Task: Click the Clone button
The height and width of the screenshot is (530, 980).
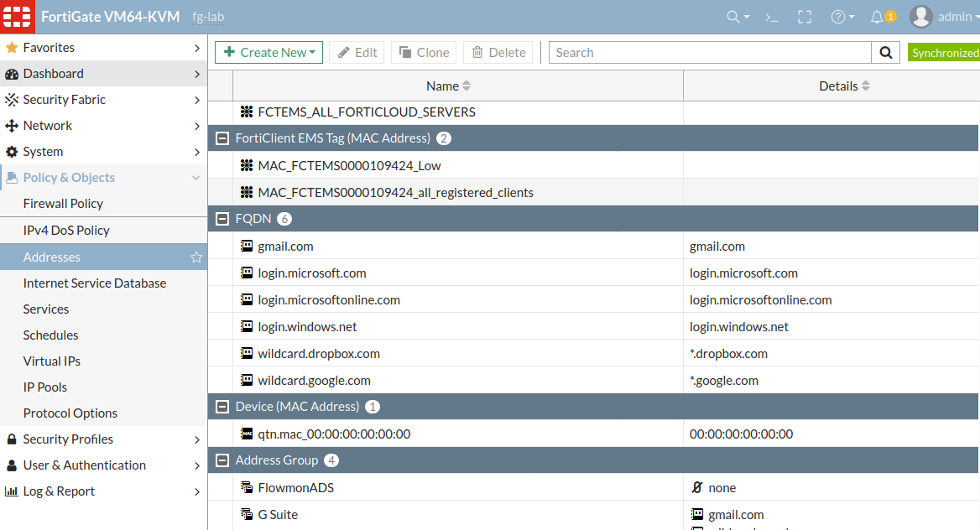Action: pyautogui.click(x=424, y=53)
